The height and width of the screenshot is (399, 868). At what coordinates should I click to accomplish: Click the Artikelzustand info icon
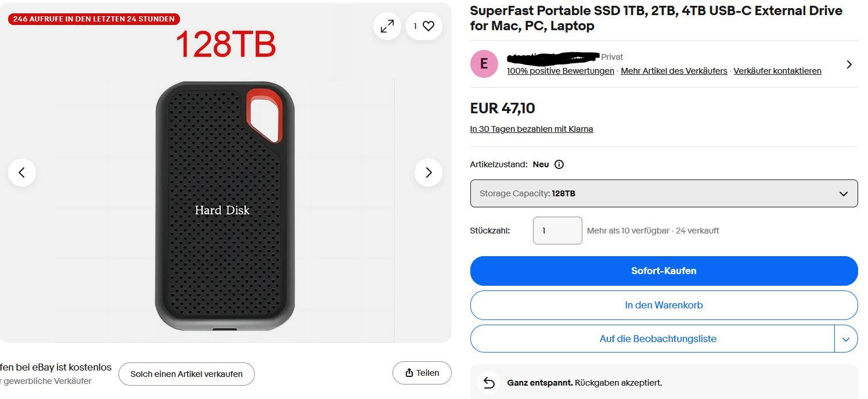tap(558, 164)
